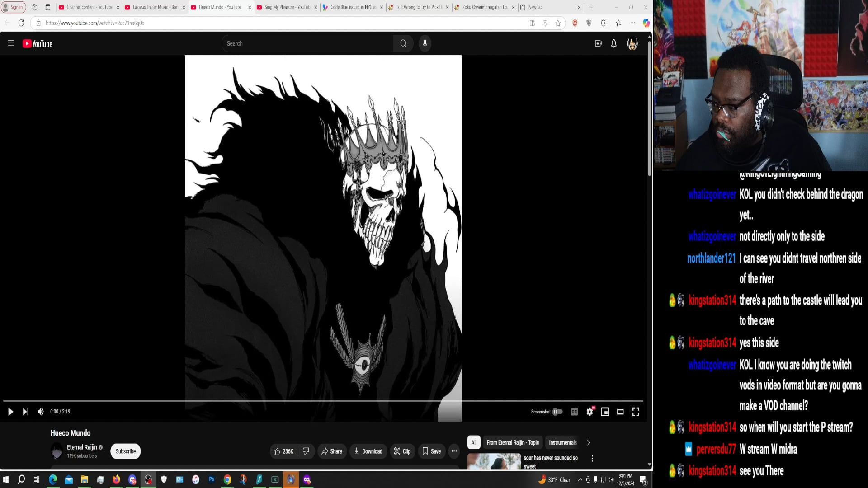
Task: Show more filter chips with the arrow
Action: point(588,442)
